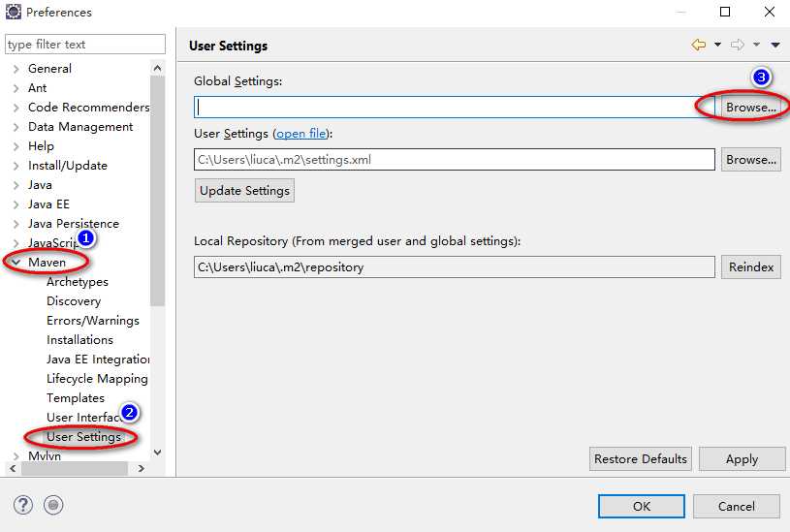Screen dimensions: 790x532
Task: Focus the type filter text box
Action: pos(85,45)
